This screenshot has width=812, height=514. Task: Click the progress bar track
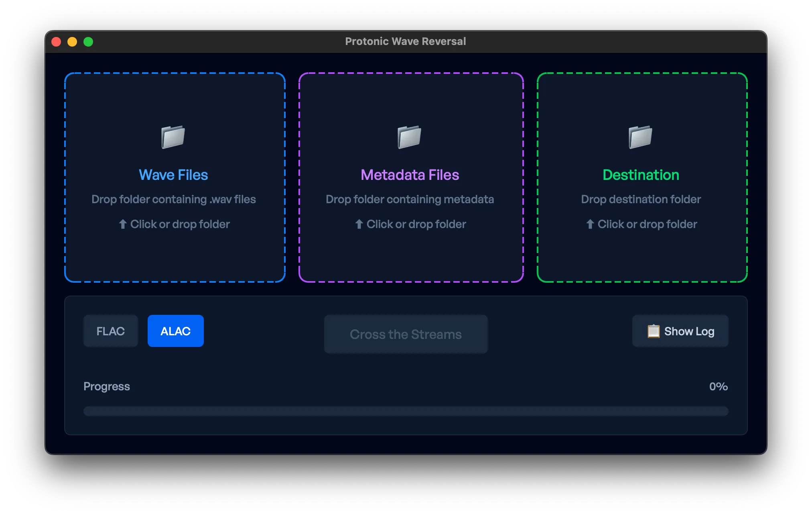click(x=406, y=411)
